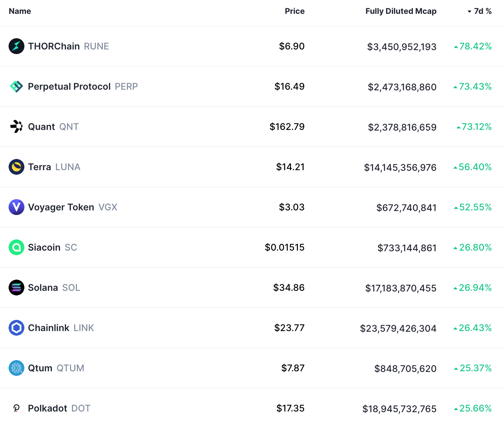
Task: Click the RUNE ticker symbol
Action: [96, 46]
